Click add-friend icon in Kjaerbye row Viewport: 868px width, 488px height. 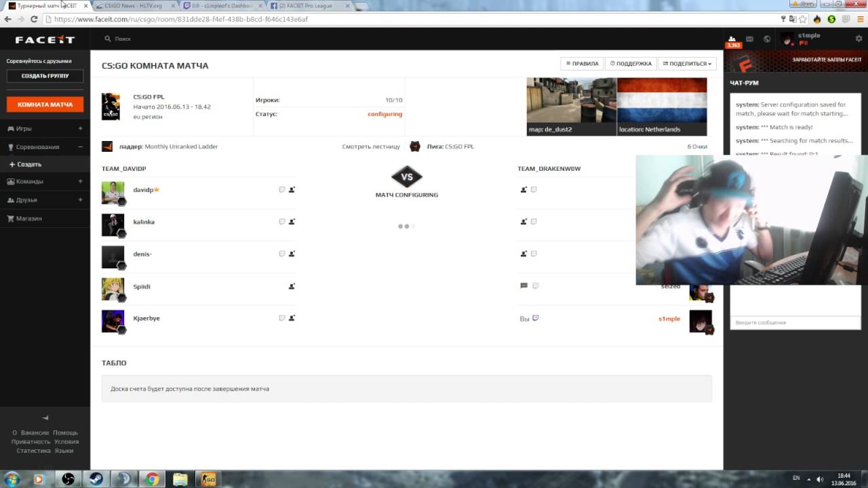[x=292, y=318]
